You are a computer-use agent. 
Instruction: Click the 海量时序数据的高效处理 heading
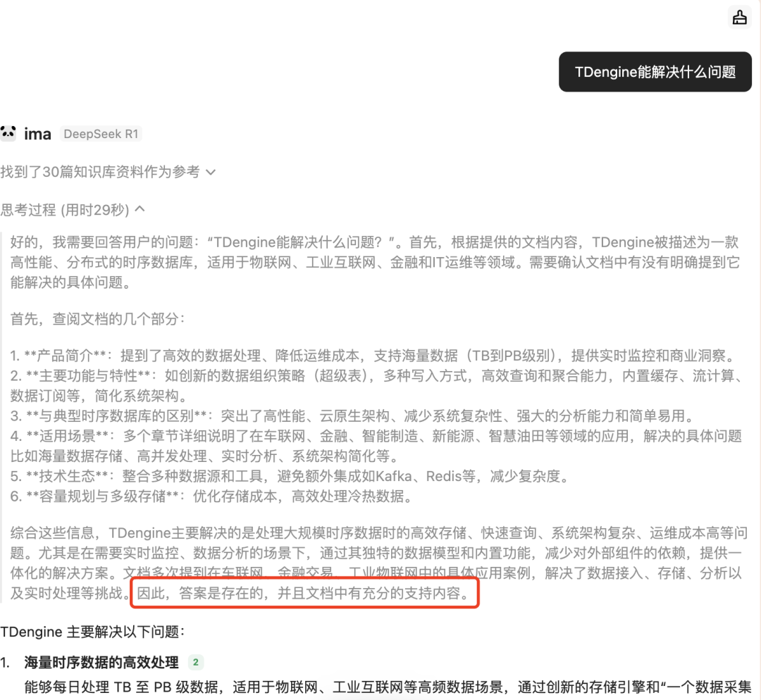tap(102, 662)
